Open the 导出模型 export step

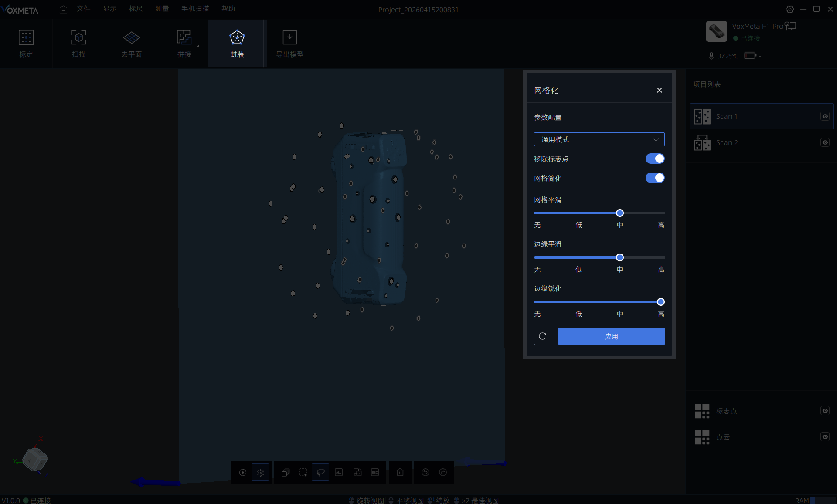tap(290, 44)
